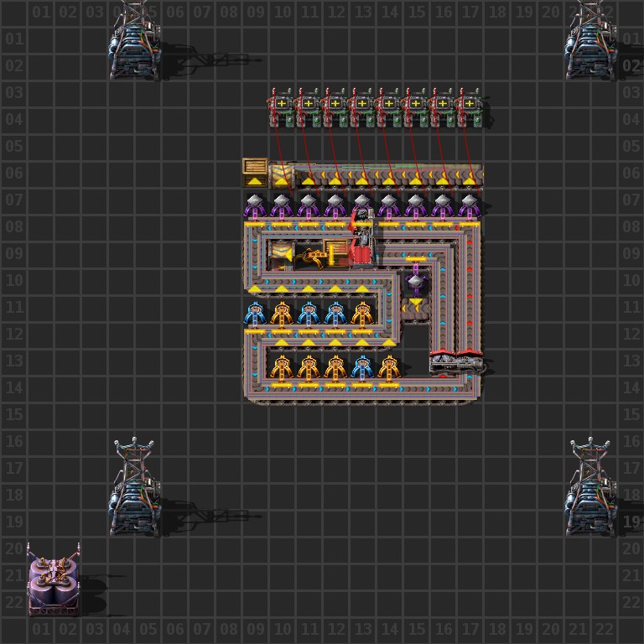Select the orange inserter in column 13 row 11
Screen dimensions: 644x644
(x=362, y=314)
